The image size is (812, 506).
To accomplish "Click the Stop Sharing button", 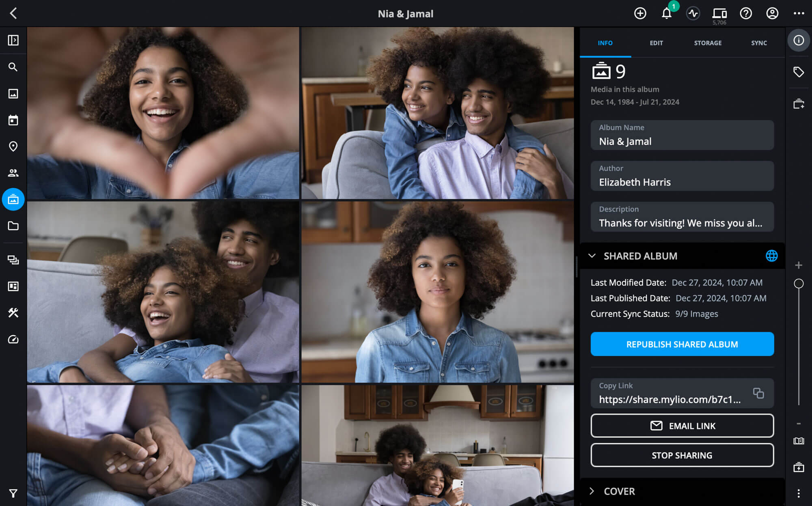I will click(682, 455).
